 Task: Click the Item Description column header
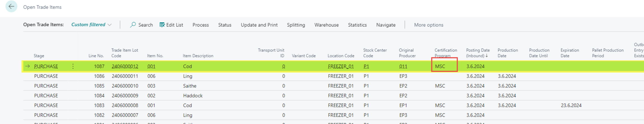198,56
